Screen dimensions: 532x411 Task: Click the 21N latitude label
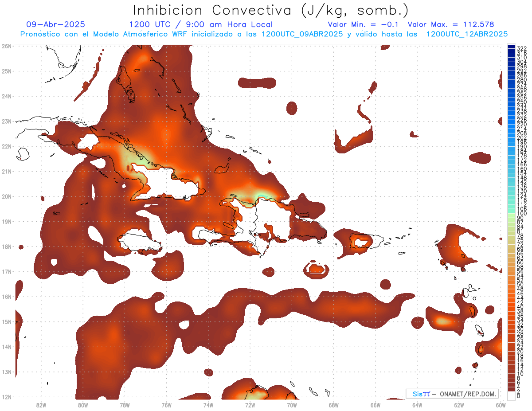pos(7,171)
